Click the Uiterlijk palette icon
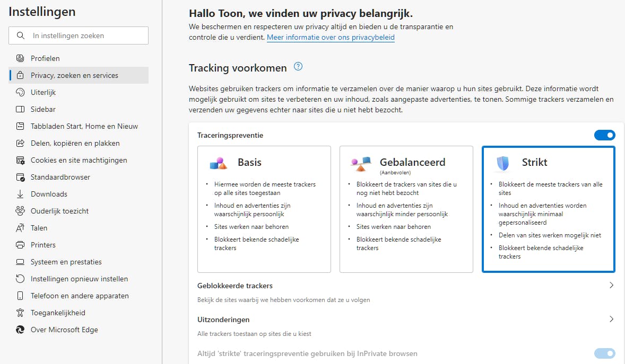 (x=21, y=92)
